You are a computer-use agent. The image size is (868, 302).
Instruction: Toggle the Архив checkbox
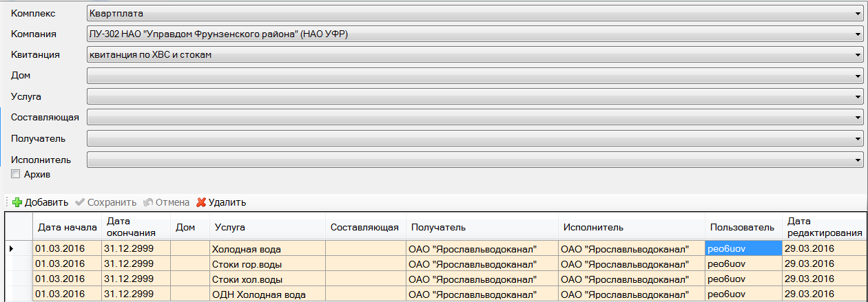15,175
